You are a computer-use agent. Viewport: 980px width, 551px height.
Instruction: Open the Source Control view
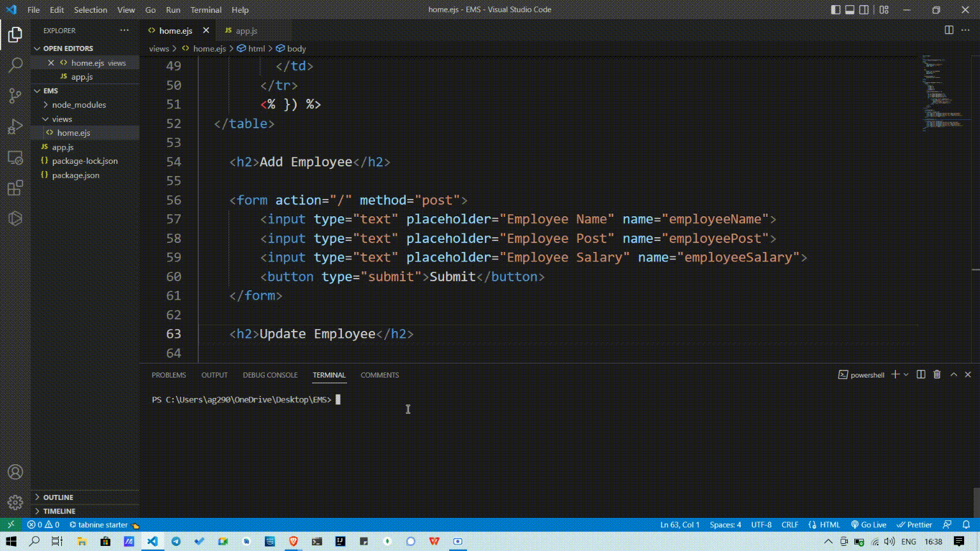[x=15, y=96]
